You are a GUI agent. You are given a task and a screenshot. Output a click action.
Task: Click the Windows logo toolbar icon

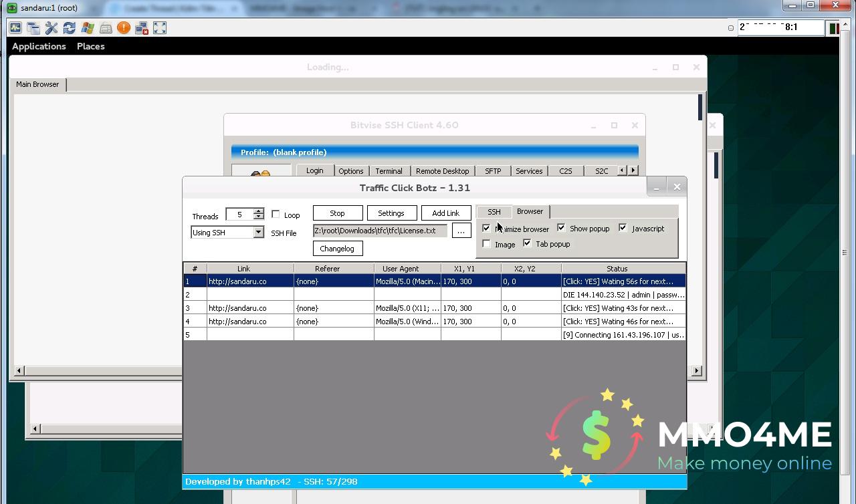tap(88, 28)
